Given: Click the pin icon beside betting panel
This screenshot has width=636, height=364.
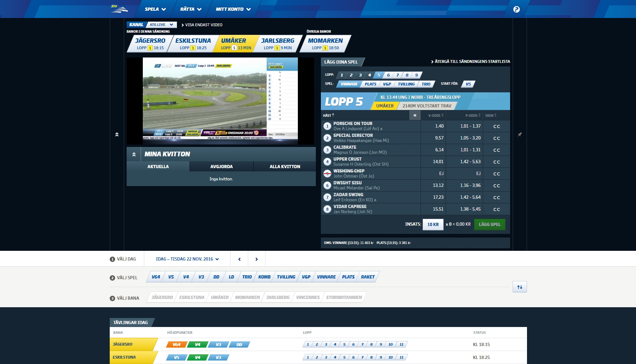Looking at the screenshot, I should coord(519,134).
